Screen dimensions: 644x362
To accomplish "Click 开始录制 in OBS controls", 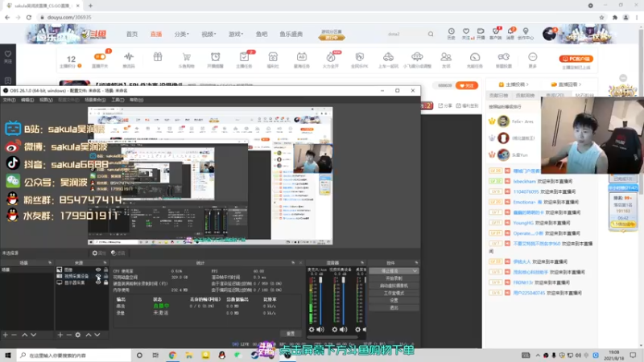I will point(394,278).
